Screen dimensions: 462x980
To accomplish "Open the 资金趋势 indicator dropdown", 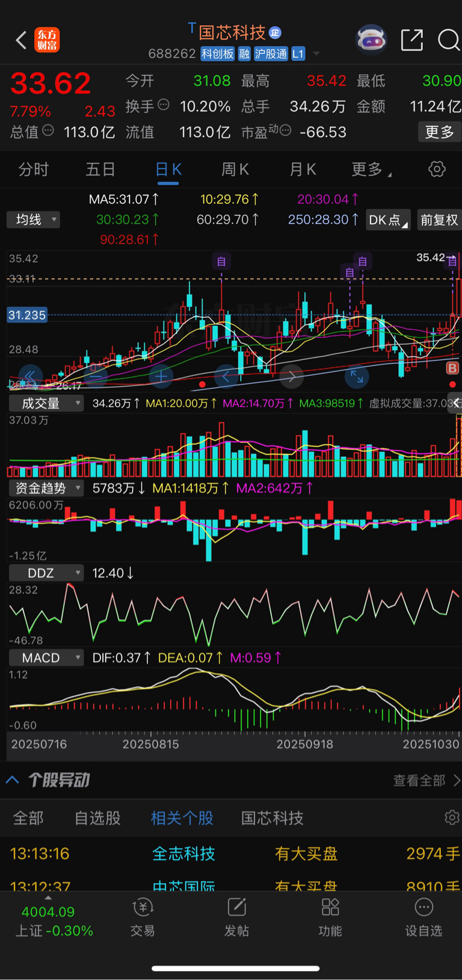I will 46,488.
